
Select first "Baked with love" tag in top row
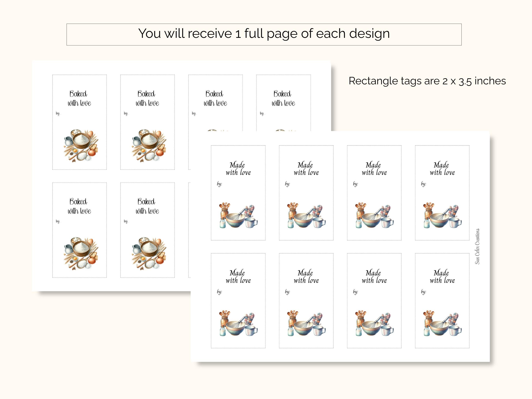[x=80, y=122]
